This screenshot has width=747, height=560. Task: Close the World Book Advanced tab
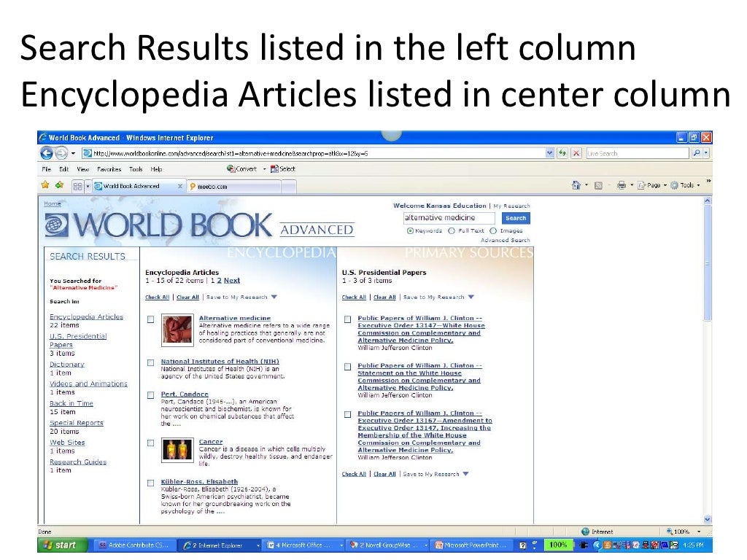(179, 186)
